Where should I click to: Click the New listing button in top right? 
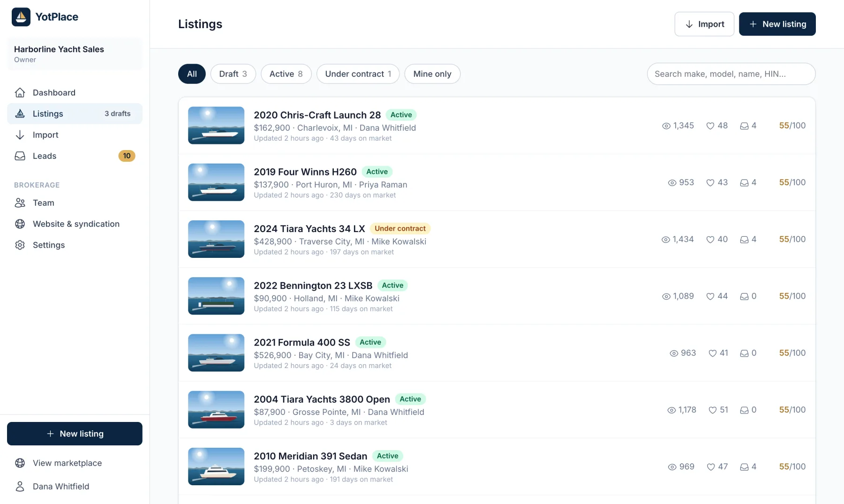tap(777, 24)
